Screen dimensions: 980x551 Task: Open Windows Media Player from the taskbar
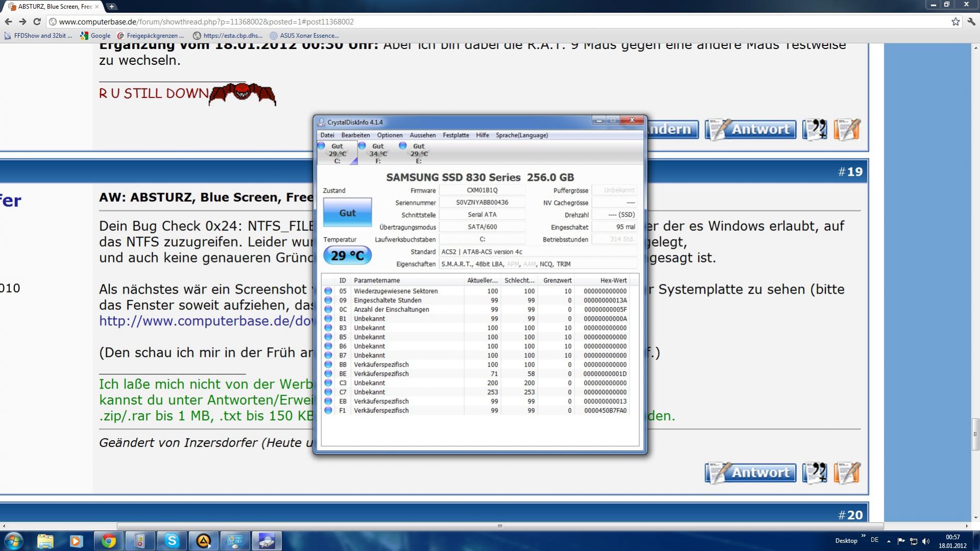[x=77, y=541]
